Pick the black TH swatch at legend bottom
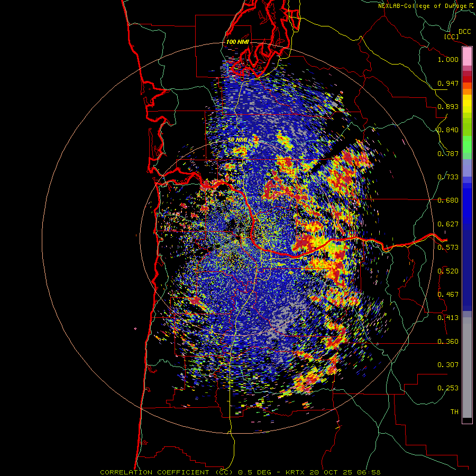 pos(467,420)
